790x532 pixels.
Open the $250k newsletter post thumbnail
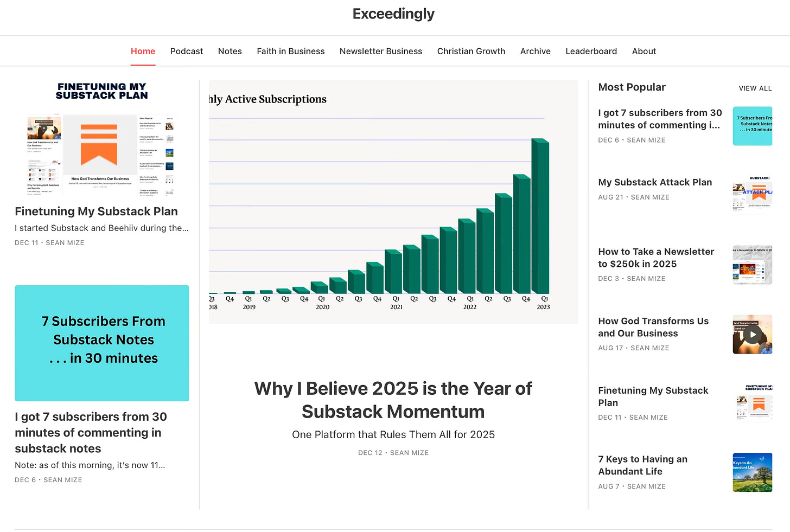tap(753, 265)
